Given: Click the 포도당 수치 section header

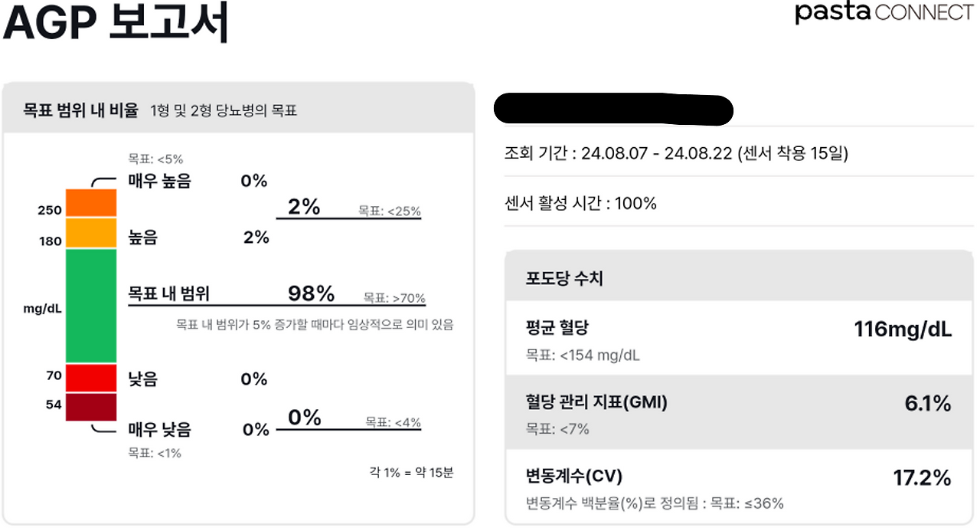Looking at the screenshot, I should (x=564, y=278).
